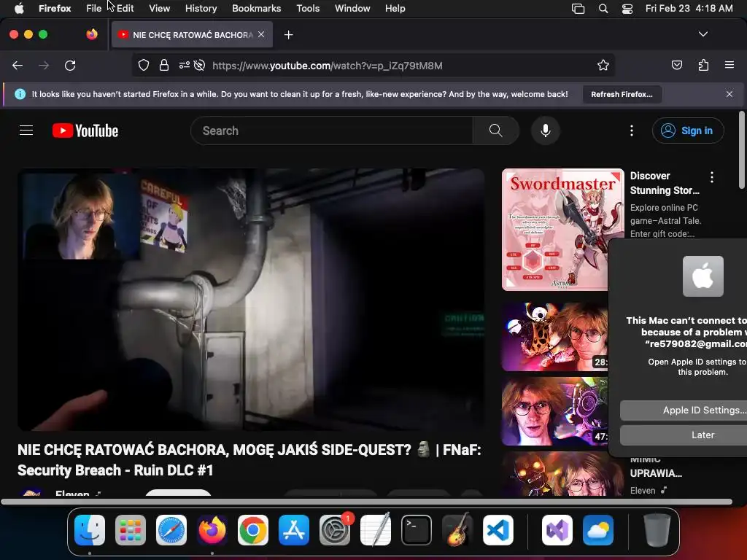Click Apple ID Settings... in dialog
The image size is (747, 560).
684,410
